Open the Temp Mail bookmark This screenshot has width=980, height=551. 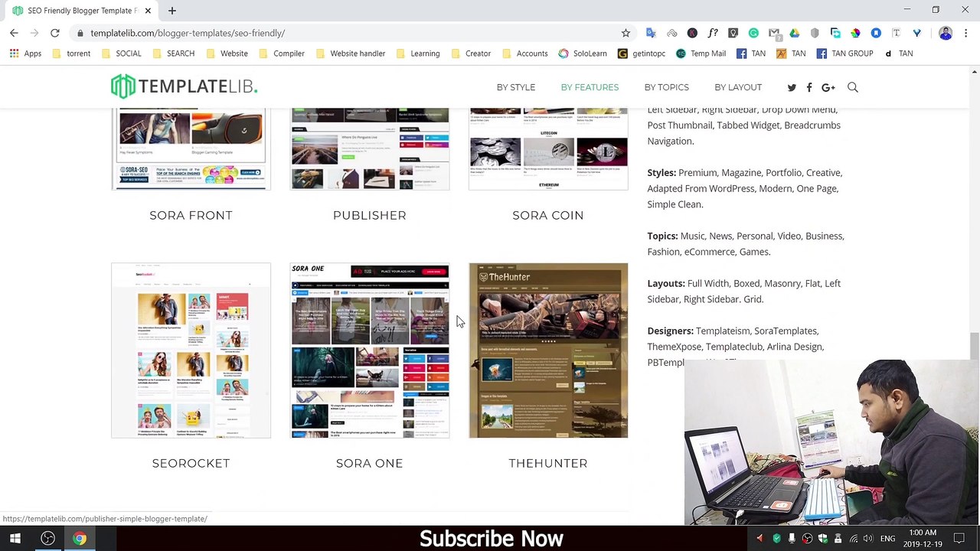pos(701,54)
